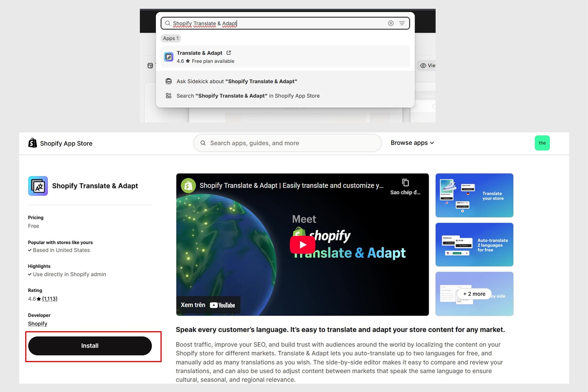Click the Shopify bag logo
The width and height of the screenshot is (588, 392).
33,143
